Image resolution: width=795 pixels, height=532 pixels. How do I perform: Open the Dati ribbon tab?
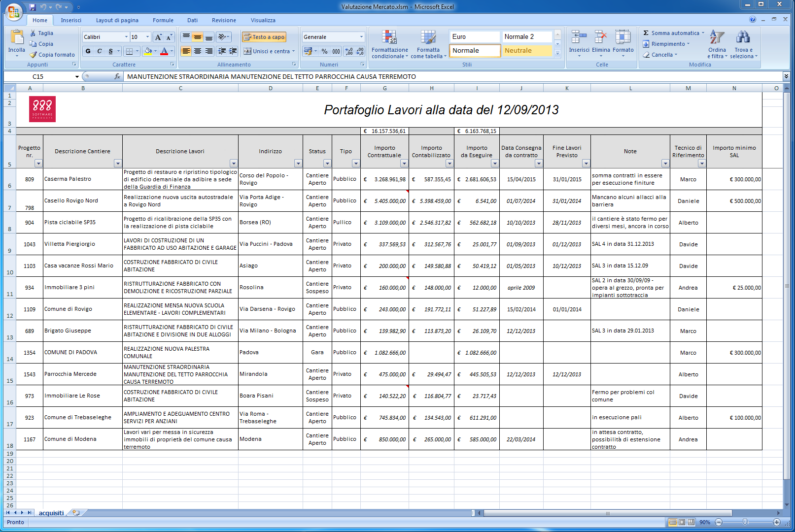click(x=192, y=20)
